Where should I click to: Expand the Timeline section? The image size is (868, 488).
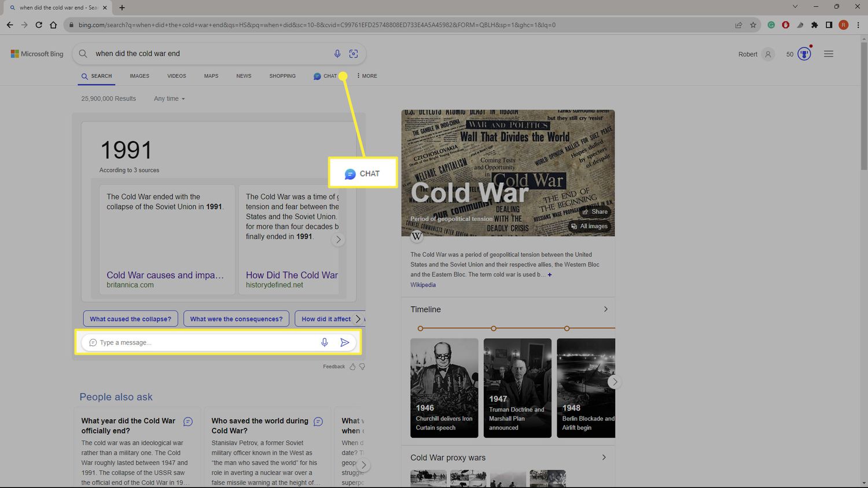click(x=605, y=309)
